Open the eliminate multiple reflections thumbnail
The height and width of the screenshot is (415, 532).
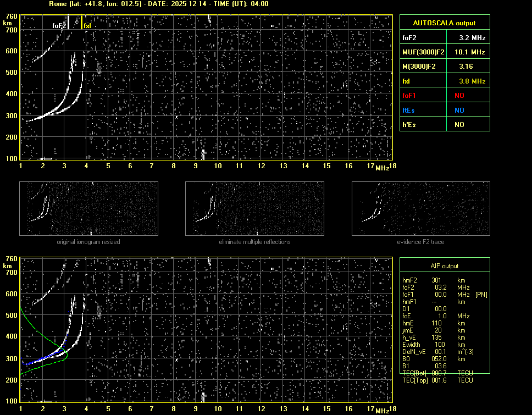(254, 209)
